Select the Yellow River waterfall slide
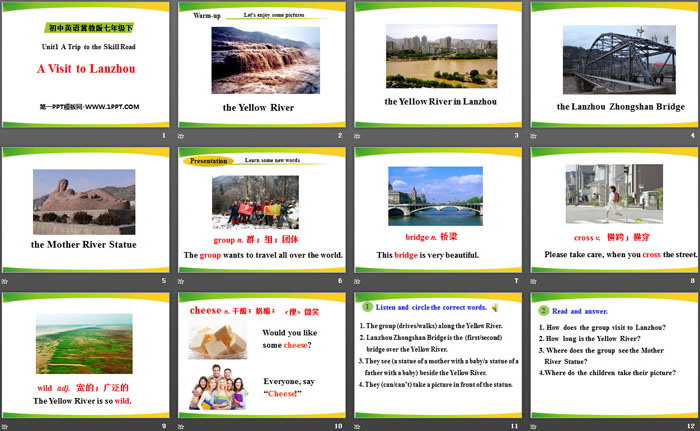 262,65
